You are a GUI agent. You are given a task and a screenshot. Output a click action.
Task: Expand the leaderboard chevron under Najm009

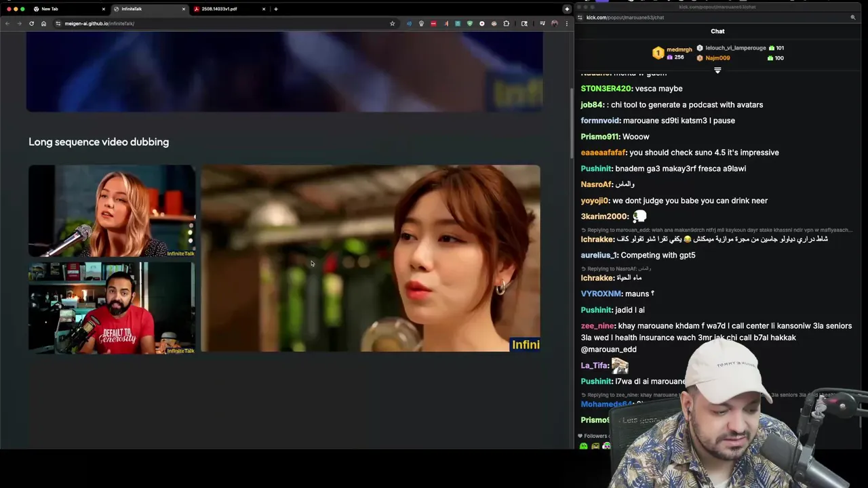(x=717, y=70)
